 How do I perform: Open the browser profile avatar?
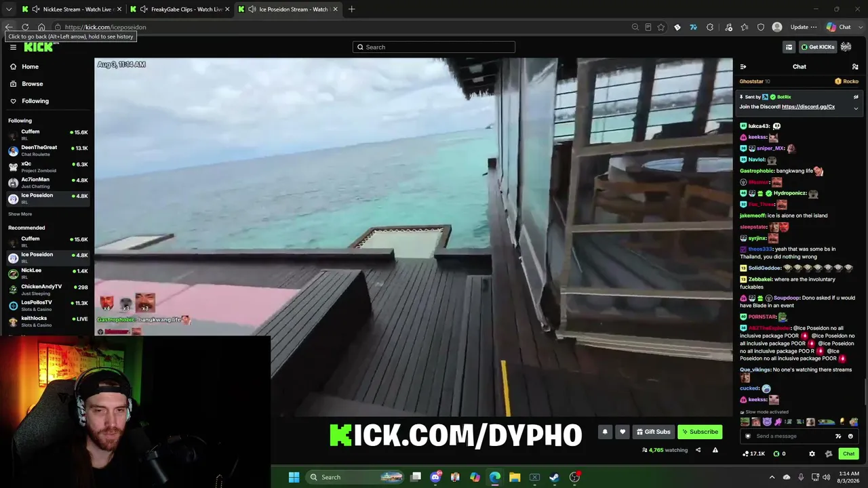[x=777, y=27]
